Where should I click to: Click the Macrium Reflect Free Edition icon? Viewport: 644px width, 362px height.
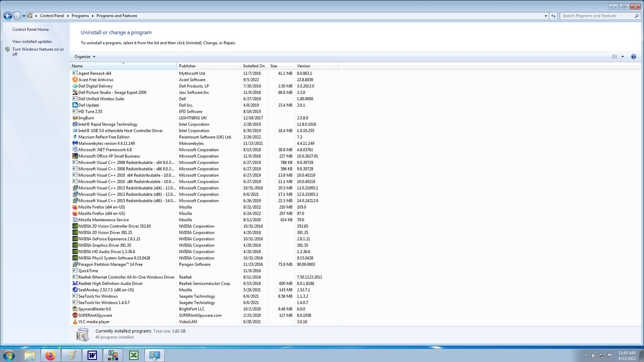pos(75,137)
